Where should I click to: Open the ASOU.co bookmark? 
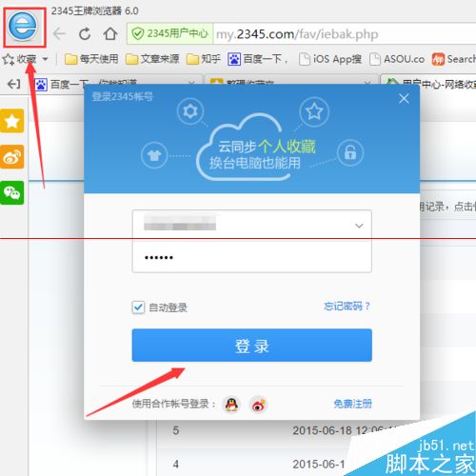[x=397, y=59]
